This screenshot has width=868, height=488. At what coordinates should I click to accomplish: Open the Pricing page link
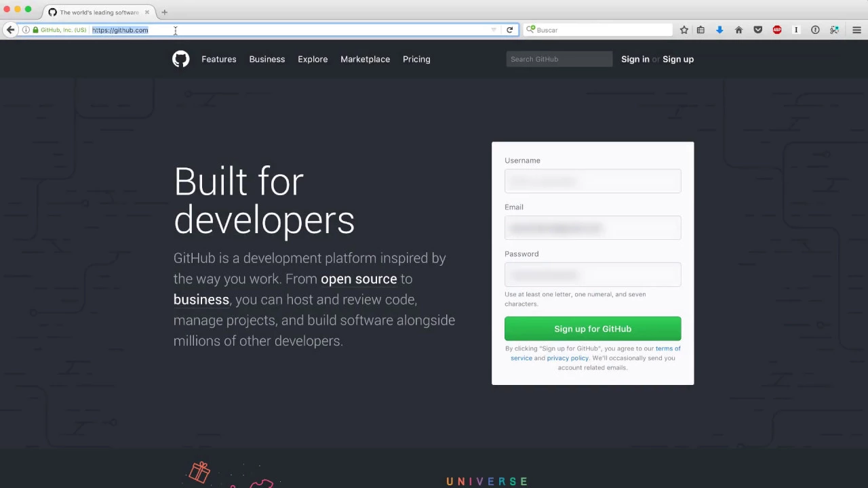tap(416, 59)
